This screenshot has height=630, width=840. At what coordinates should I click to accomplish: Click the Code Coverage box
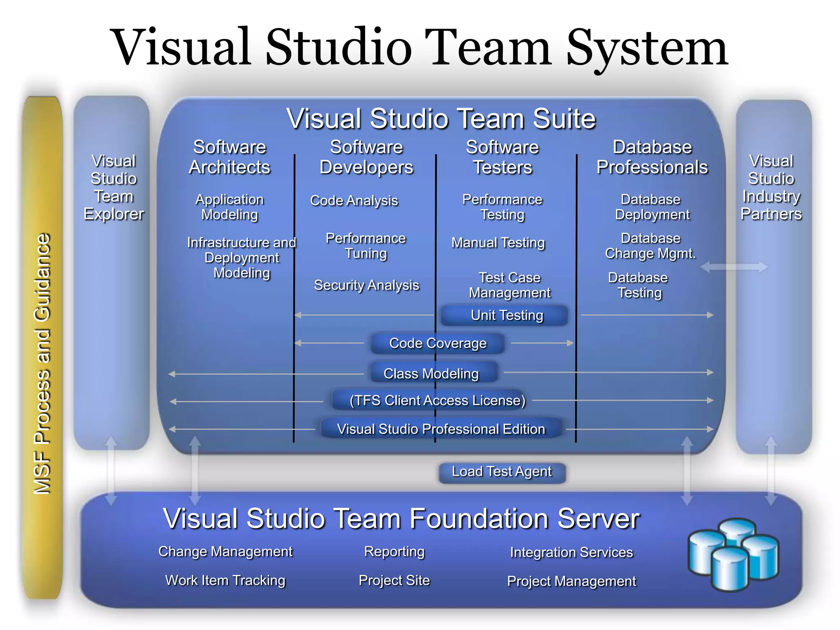point(437,343)
